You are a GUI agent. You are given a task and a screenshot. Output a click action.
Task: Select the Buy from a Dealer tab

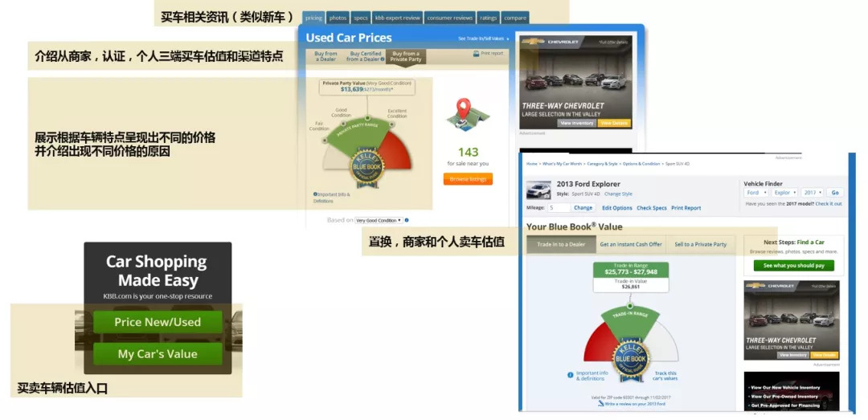point(325,57)
